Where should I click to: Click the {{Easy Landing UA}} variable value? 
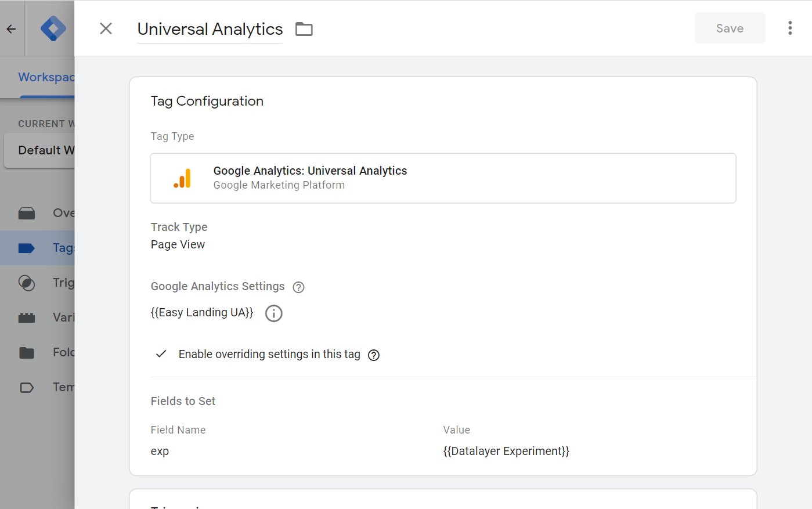(202, 312)
